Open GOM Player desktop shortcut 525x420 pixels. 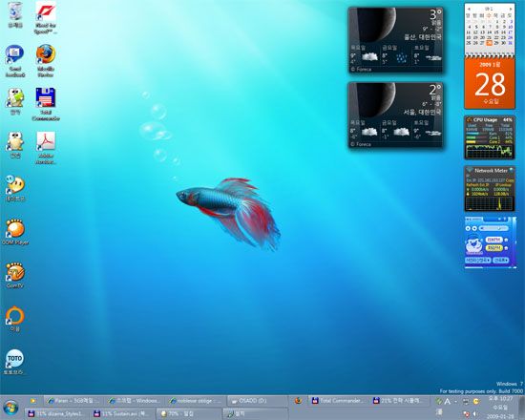pyautogui.click(x=15, y=232)
